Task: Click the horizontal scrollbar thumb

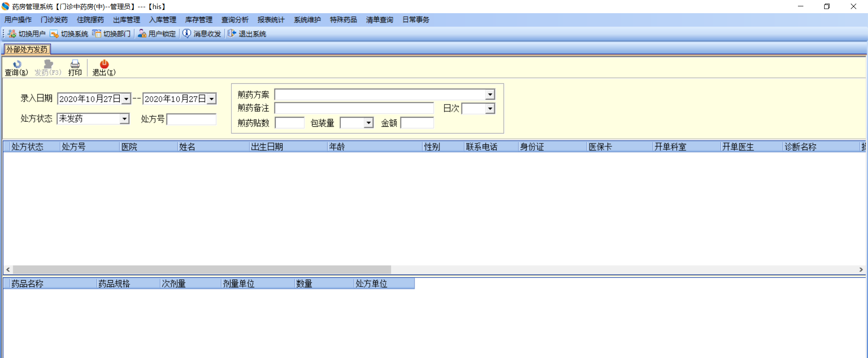Action: [202, 270]
